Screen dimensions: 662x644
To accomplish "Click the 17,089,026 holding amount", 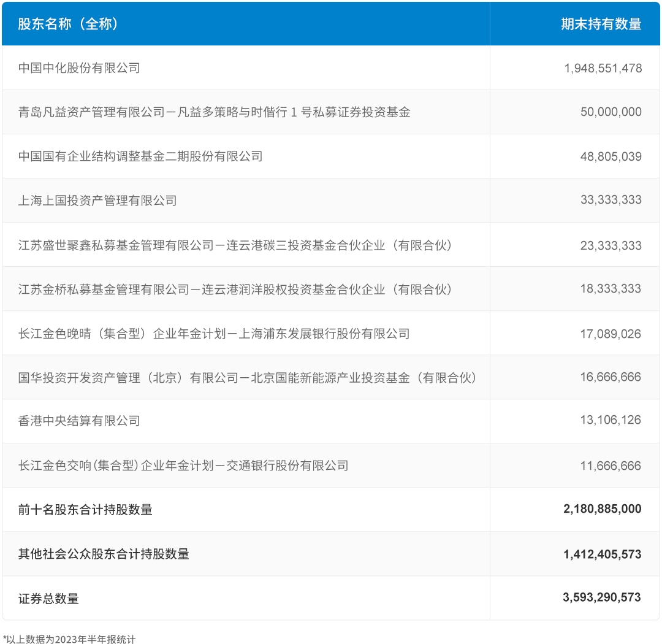I will tap(611, 334).
